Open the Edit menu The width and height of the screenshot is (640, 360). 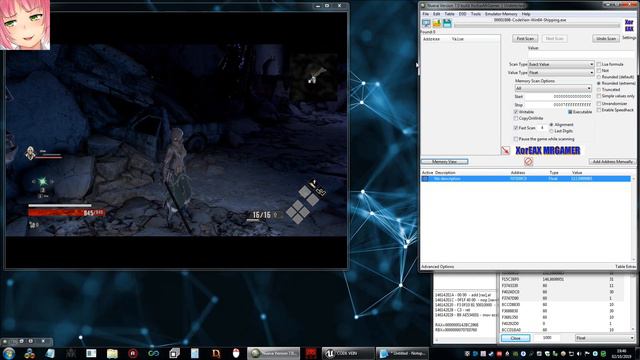coord(436,14)
